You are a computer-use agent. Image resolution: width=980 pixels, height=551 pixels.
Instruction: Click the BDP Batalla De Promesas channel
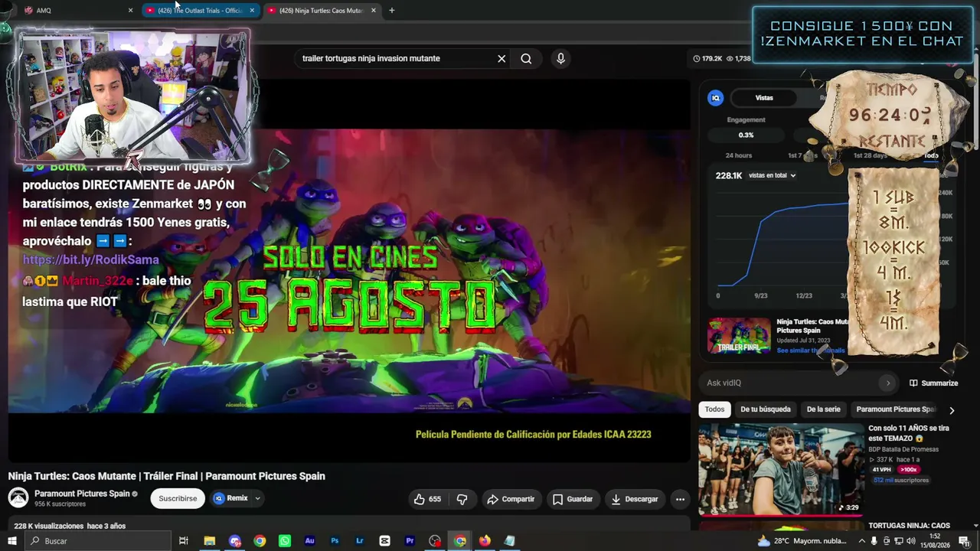tap(903, 449)
